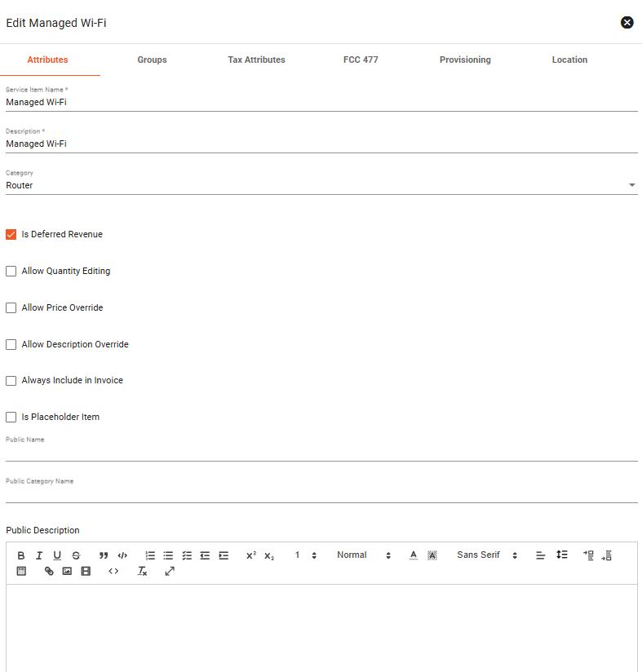
Task: Insert a blockquote
Action: [x=104, y=555]
